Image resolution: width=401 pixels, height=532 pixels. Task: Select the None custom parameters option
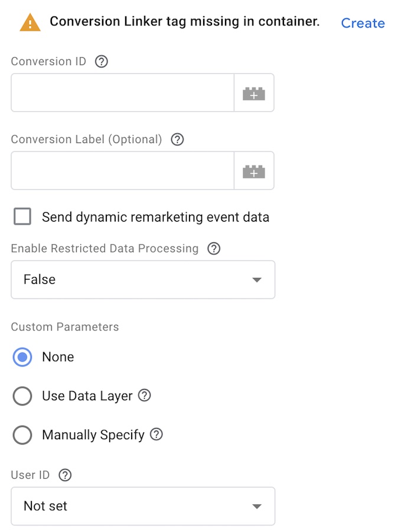pos(22,357)
